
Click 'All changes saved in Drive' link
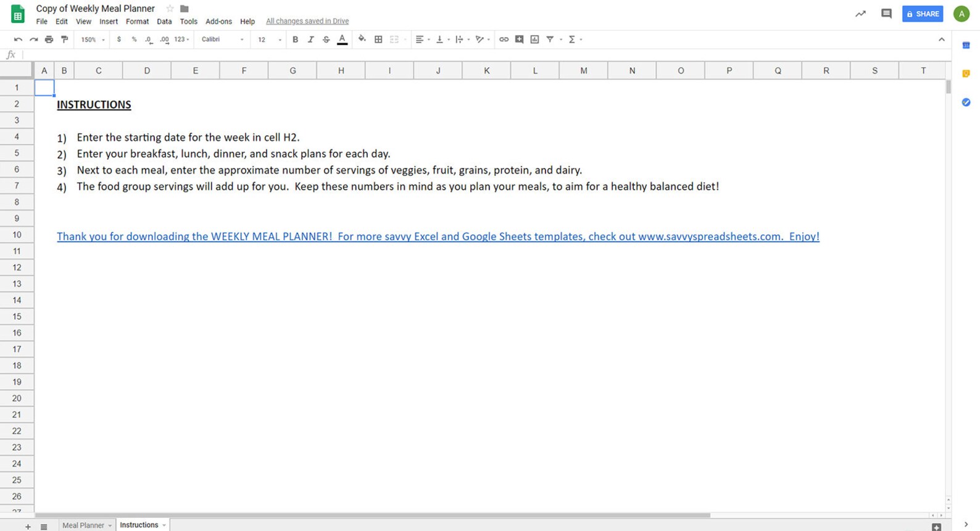307,22
